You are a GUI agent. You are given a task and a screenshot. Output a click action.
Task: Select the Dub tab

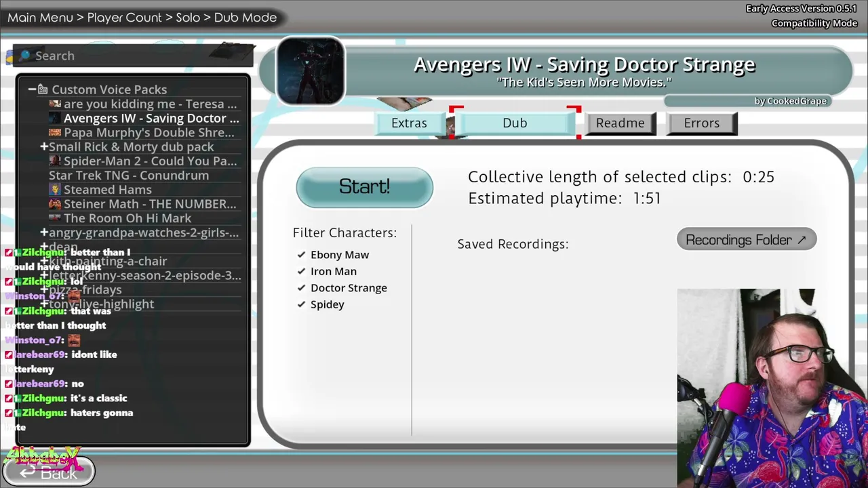tap(515, 123)
